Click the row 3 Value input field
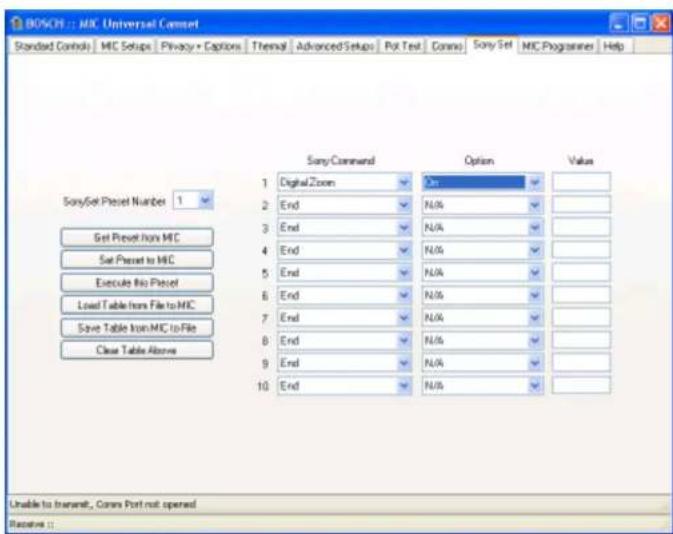The image size is (673, 534). [581, 227]
